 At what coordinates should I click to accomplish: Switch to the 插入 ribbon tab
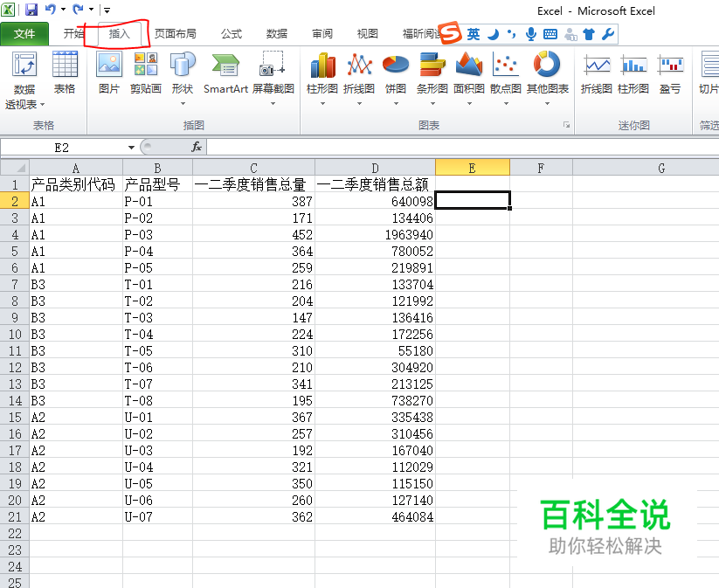(x=119, y=33)
